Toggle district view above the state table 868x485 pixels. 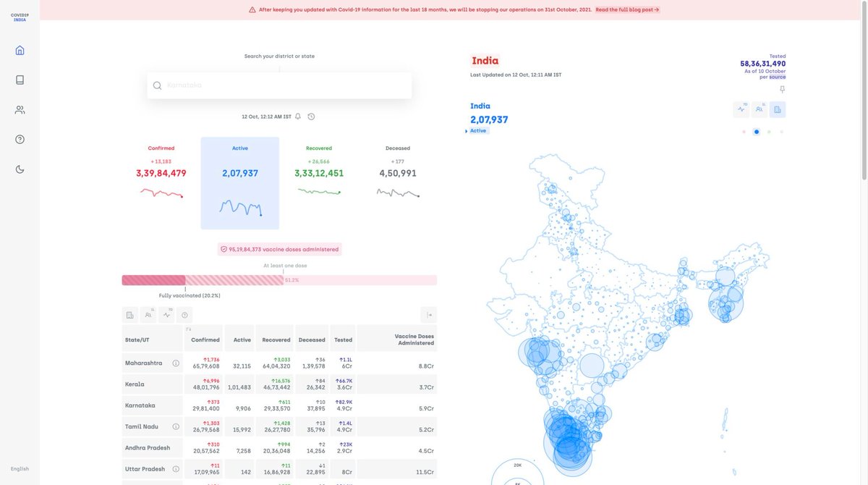point(129,315)
